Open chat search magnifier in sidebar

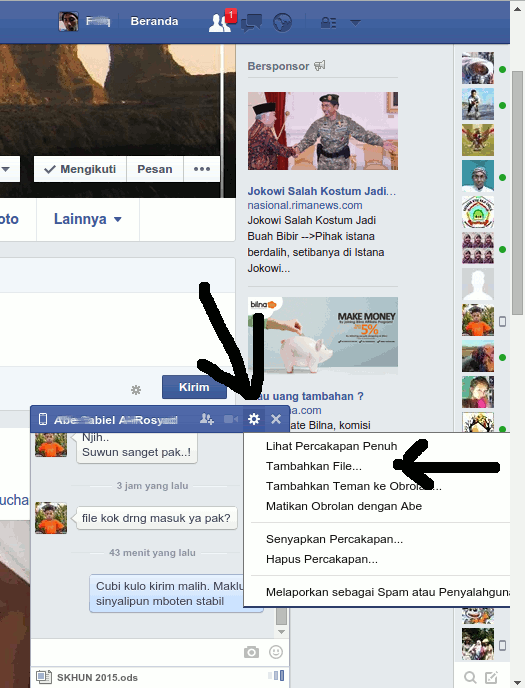pyautogui.click(x=470, y=677)
